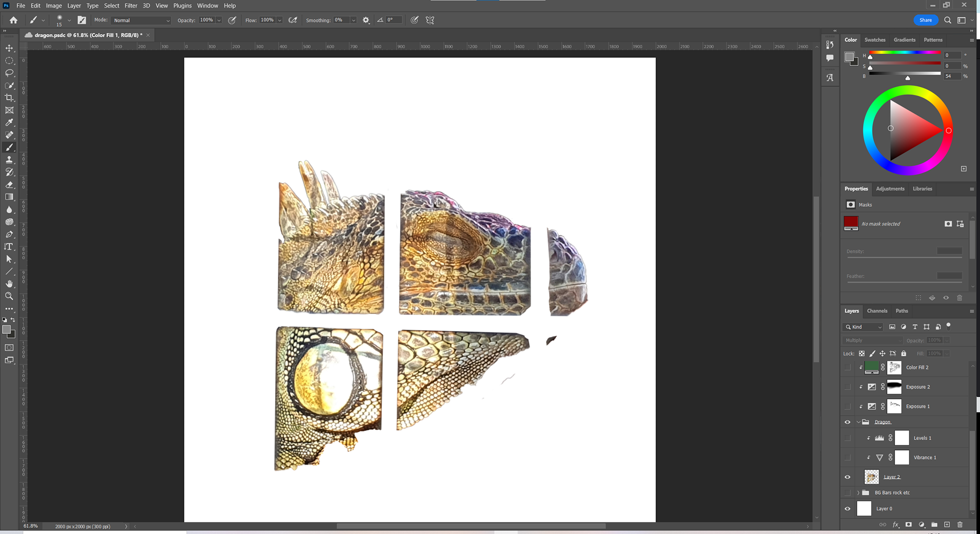Switch to the Adjustments tab
The height and width of the screenshot is (534, 980).
890,189
